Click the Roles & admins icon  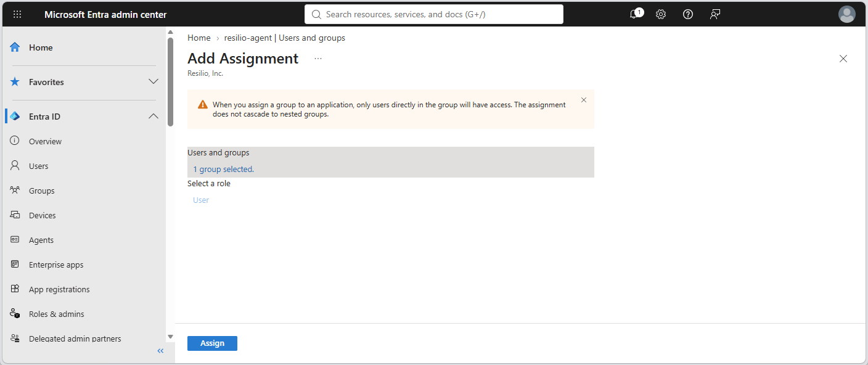point(15,314)
